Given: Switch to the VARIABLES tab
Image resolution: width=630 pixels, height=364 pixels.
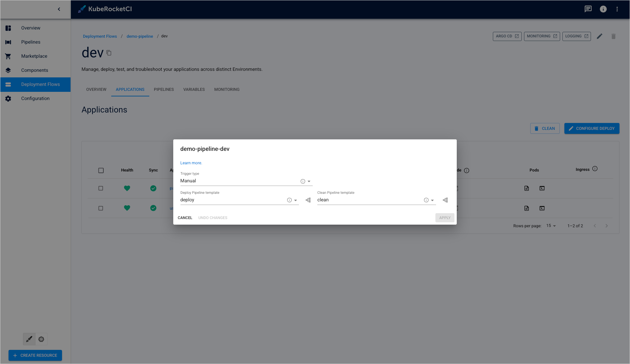Looking at the screenshot, I should coord(194,89).
